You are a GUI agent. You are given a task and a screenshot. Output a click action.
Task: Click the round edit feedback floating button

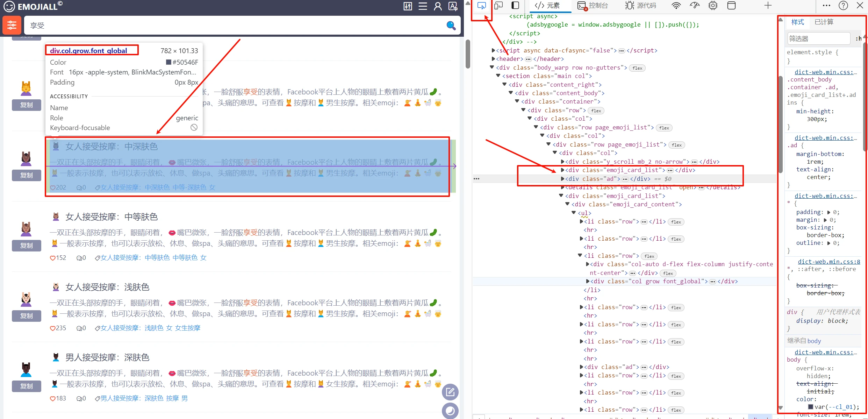click(x=450, y=392)
